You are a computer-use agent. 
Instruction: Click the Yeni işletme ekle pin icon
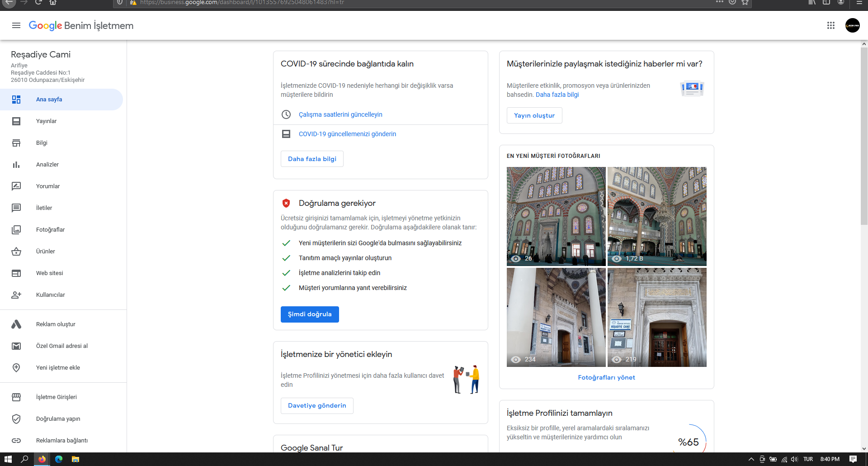tap(16, 368)
